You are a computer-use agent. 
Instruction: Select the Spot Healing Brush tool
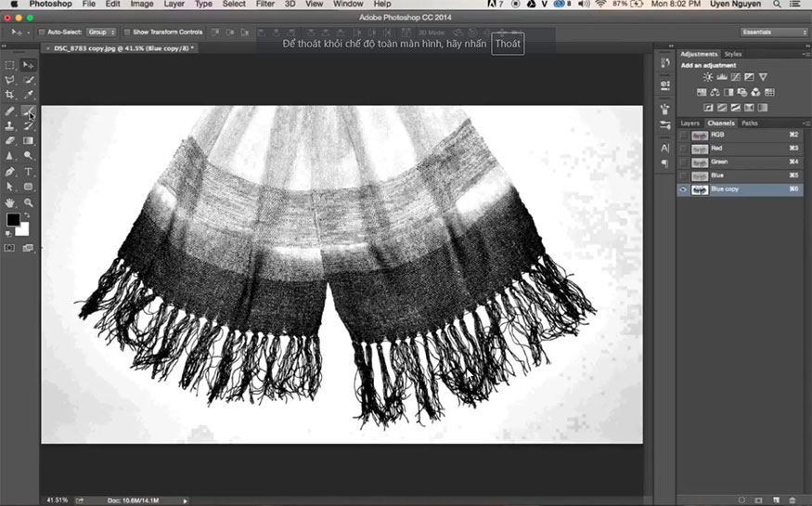point(10,110)
